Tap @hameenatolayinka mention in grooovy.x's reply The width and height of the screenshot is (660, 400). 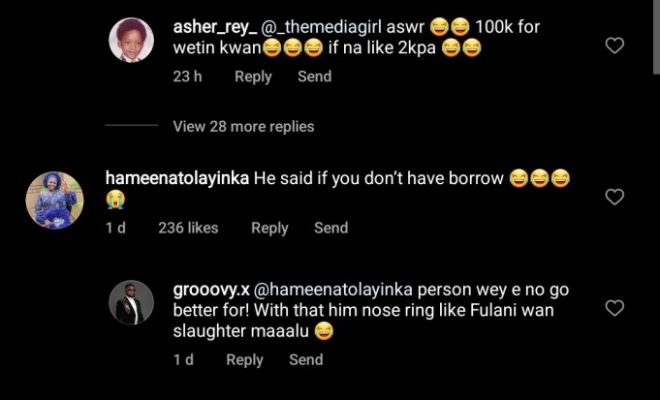click(340, 290)
